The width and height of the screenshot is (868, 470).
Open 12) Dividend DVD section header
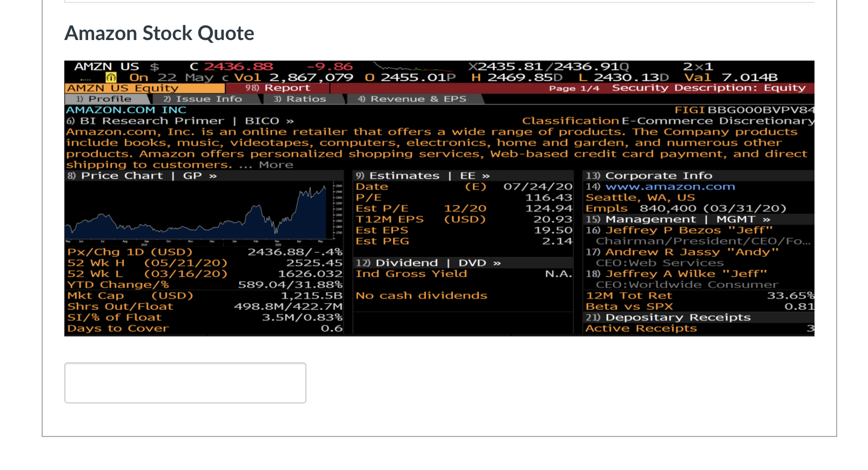(428, 263)
